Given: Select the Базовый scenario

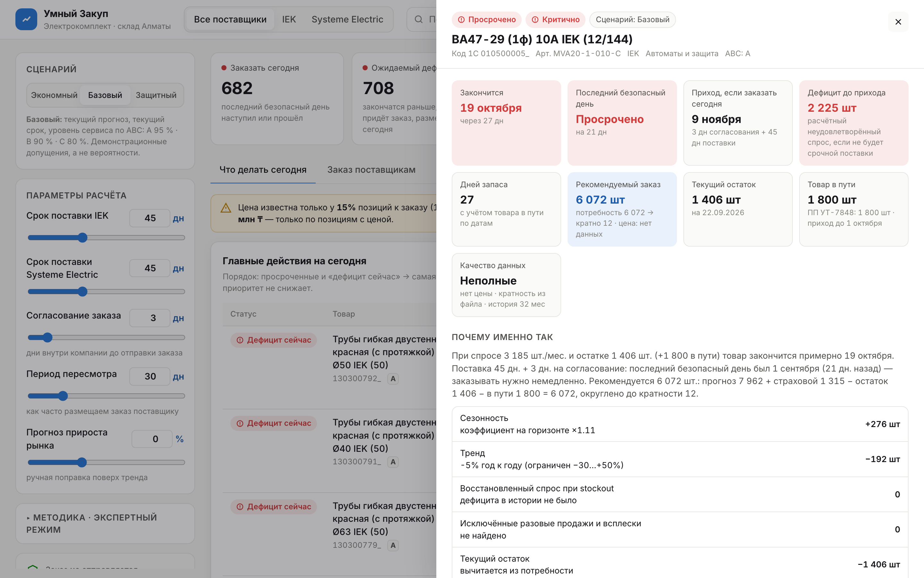Looking at the screenshot, I should (105, 95).
